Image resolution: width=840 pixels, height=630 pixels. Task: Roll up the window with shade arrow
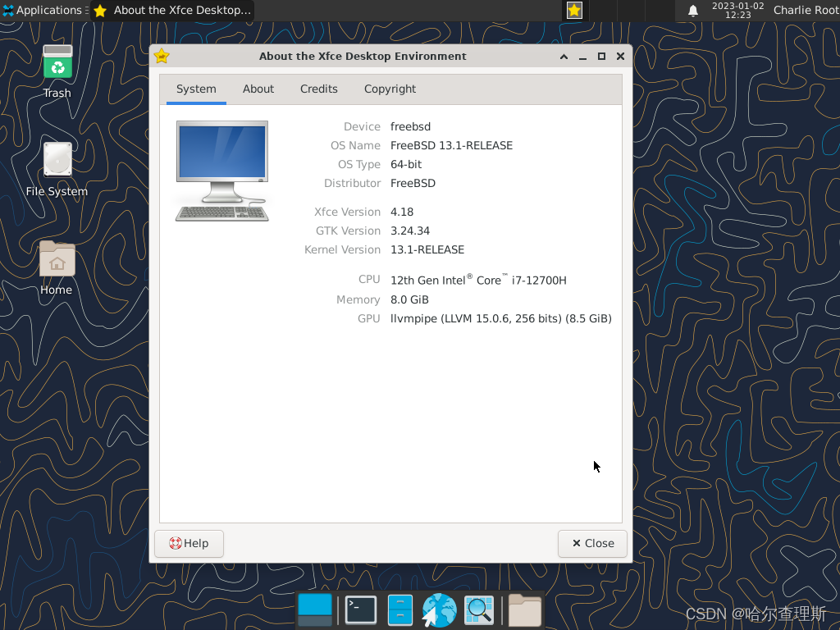pos(564,57)
